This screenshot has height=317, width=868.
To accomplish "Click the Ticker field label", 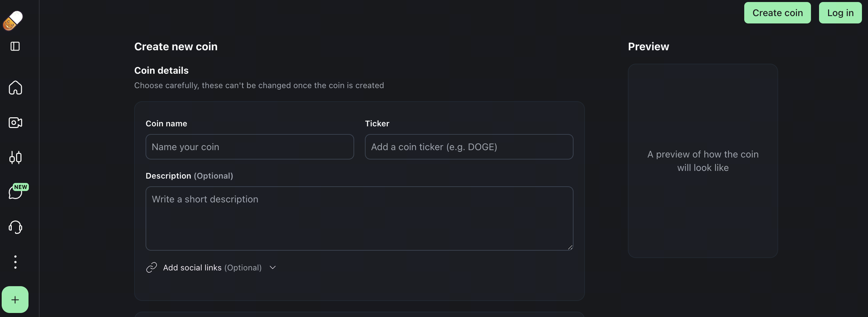I will [377, 124].
